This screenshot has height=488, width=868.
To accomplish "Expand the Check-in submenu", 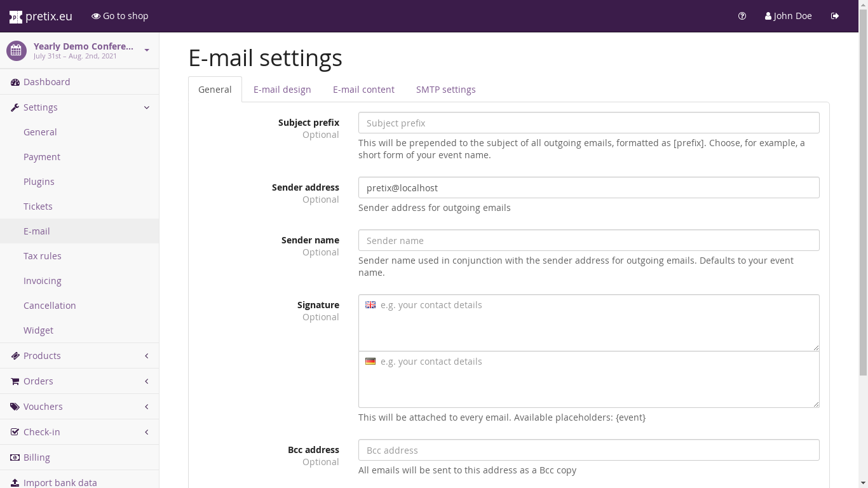I will [147, 432].
